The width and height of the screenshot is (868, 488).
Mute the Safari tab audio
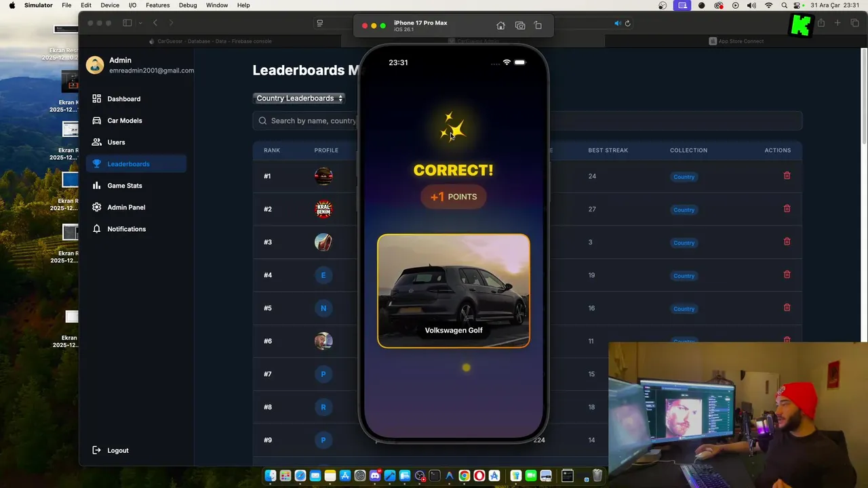coord(617,23)
